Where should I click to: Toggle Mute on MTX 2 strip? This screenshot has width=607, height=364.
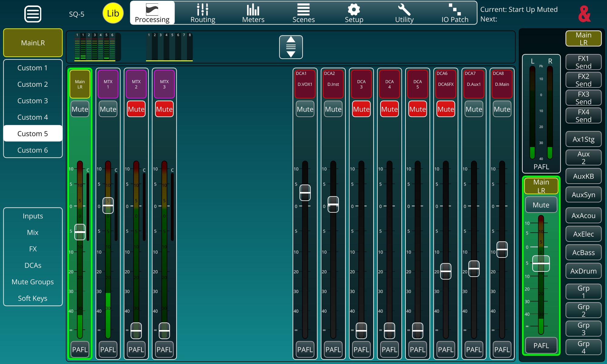click(136, 109)
